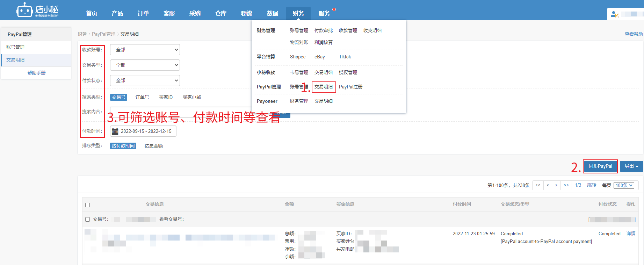Choose 物流对账 in finance menu
Viewport: 644px width, 265px height.
[299, 42]
